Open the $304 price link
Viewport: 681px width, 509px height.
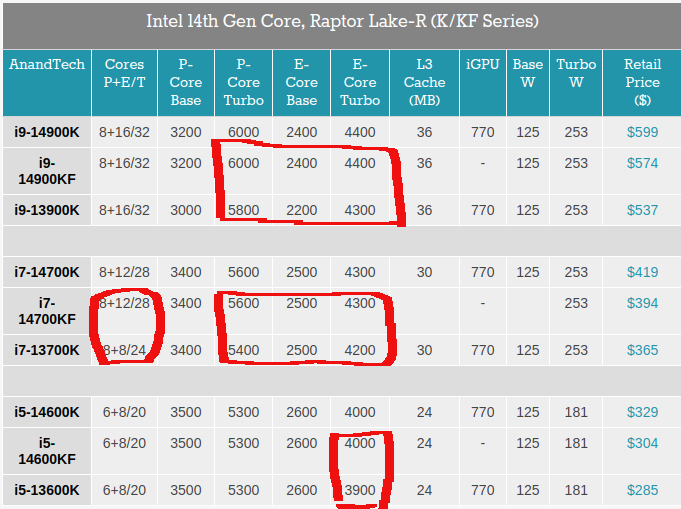642,443
